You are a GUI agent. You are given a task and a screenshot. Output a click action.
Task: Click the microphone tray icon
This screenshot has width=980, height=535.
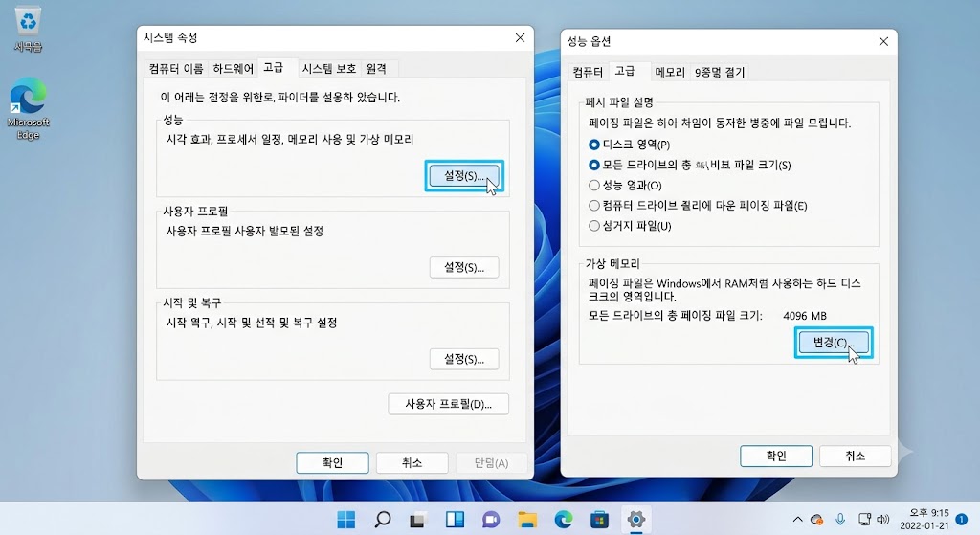pos(840,520)
